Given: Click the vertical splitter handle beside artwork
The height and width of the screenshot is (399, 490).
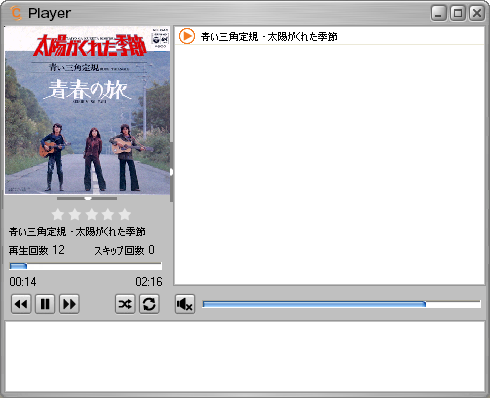Looking at the screenshot, I should pyautogui.click(x=171, y=172).
